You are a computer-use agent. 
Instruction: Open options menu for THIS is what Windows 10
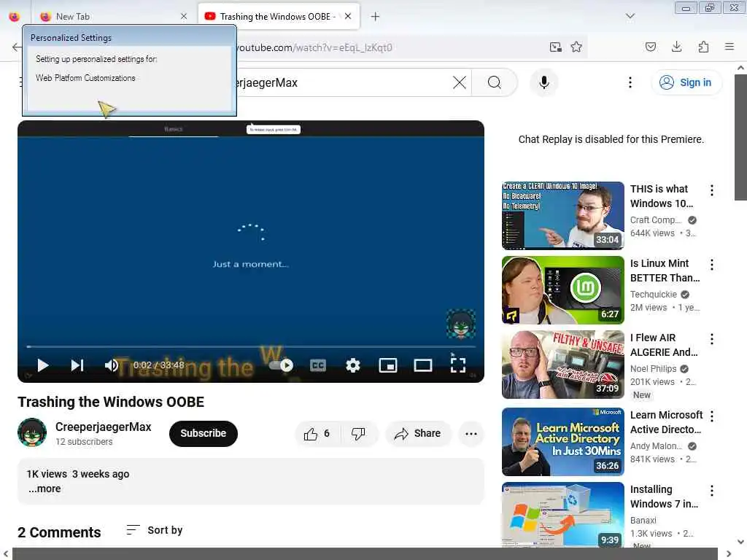(712, 190)
